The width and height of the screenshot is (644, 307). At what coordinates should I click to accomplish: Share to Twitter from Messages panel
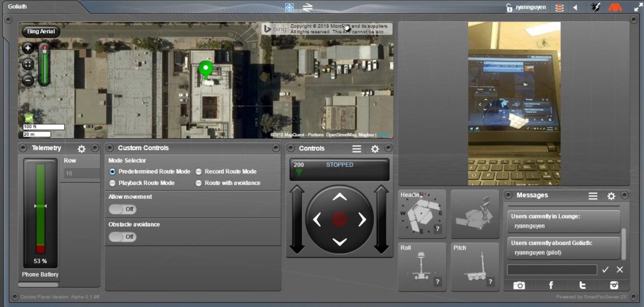coord(583,285)
